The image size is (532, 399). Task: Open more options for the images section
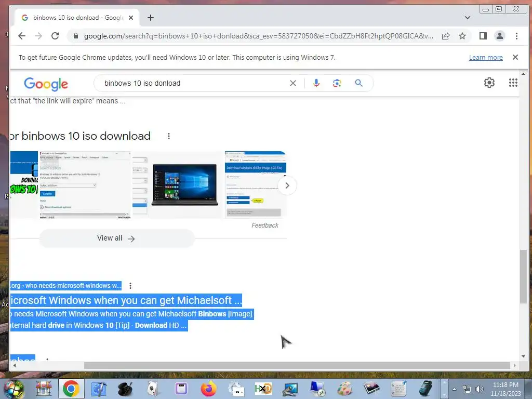click(169, 136)
